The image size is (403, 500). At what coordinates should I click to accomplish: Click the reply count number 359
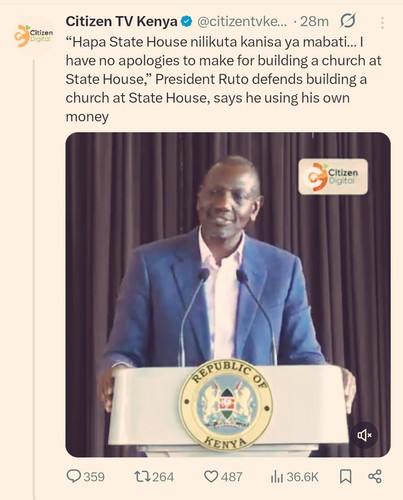click(x=94, y=477)
